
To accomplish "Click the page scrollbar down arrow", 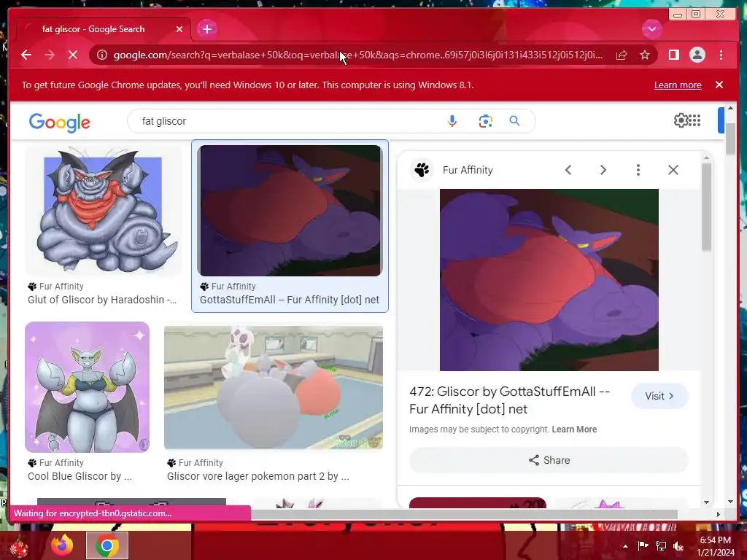I will pyautogui.click(x=730, y=502).
